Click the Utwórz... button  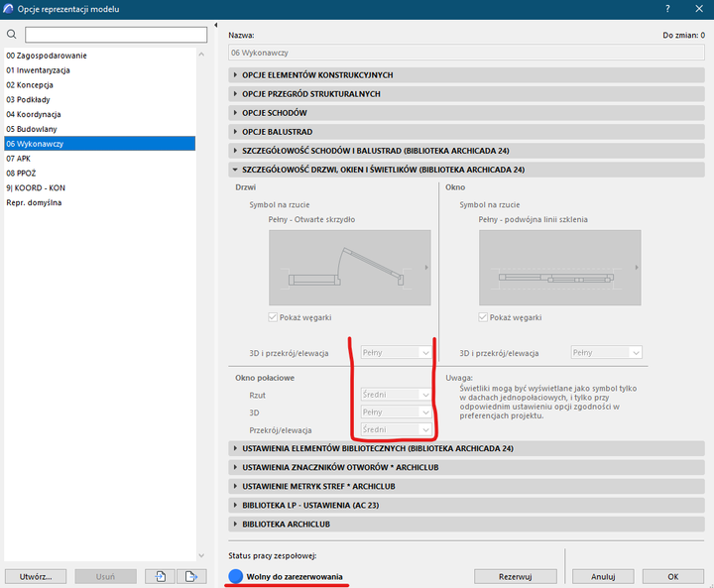pyautogui.click(x=36, y=577)
